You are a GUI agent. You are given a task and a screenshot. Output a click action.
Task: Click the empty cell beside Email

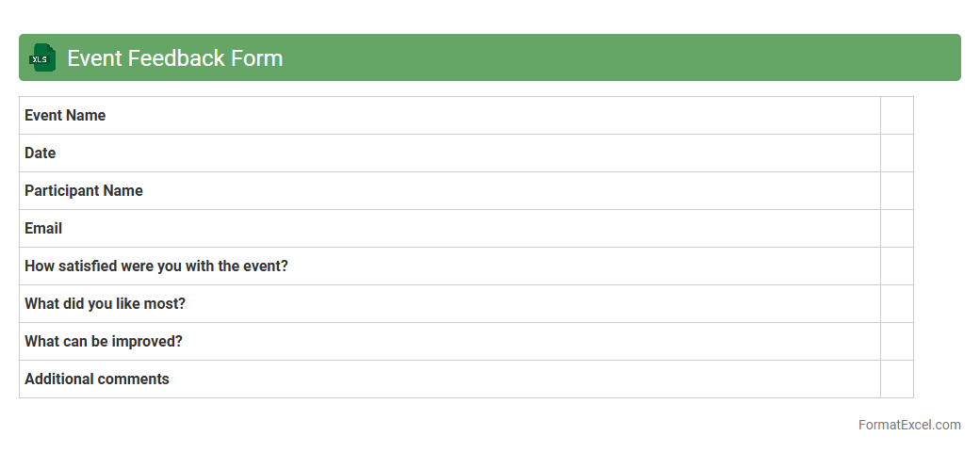pyautogui.click(x=897, y=229)
